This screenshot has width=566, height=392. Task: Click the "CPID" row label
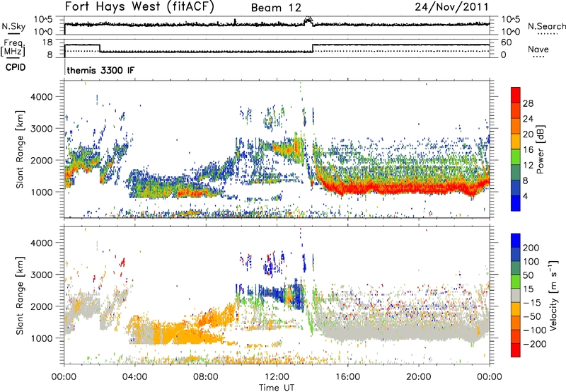tap(16, 67)
